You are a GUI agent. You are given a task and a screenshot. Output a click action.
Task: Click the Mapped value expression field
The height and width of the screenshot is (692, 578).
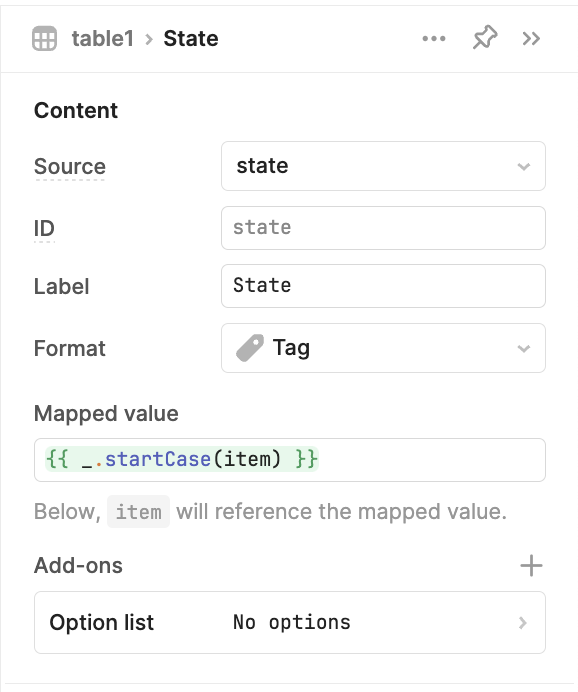point(289,460)
